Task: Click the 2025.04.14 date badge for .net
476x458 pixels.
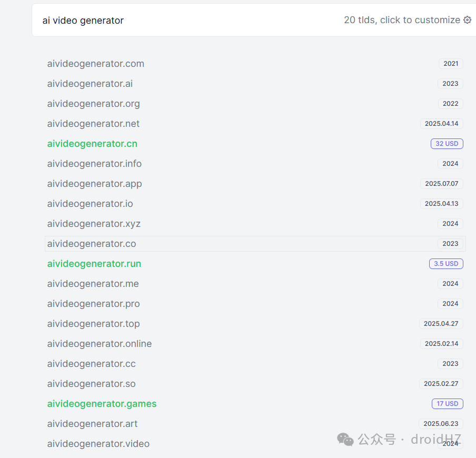Action: point(441,124)
